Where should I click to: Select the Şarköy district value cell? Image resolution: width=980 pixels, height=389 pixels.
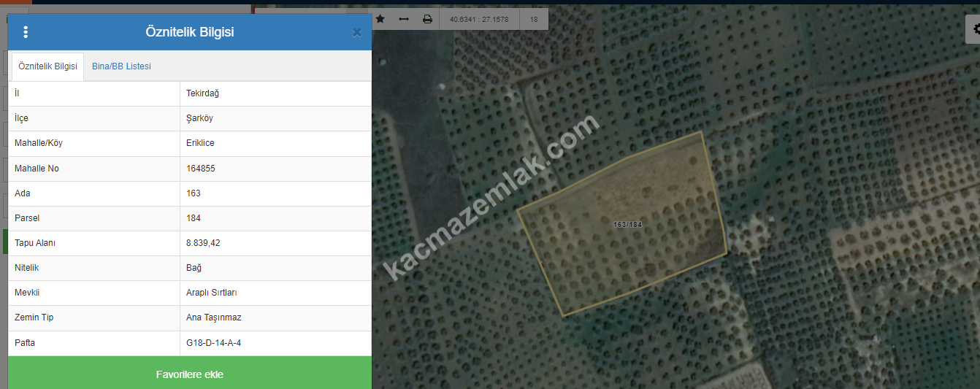tap(199, 118)
